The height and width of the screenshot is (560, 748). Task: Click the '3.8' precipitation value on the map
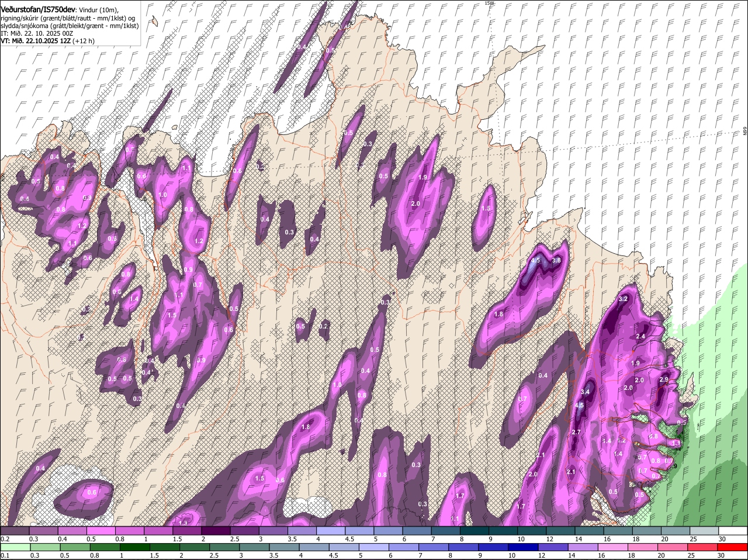pos(556,260)
